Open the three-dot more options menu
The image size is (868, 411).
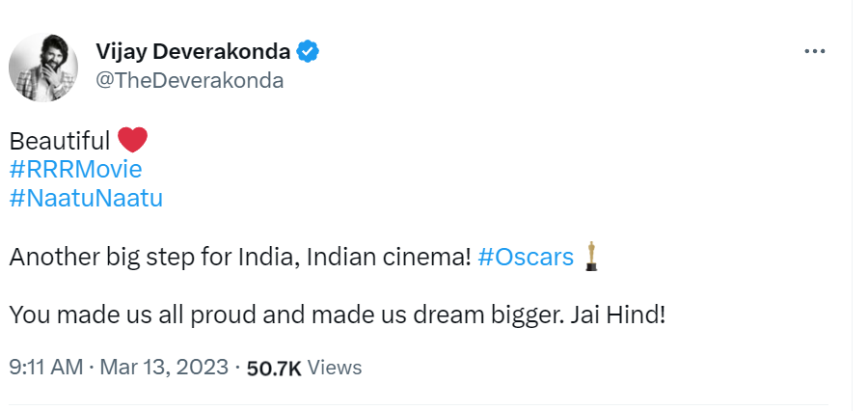(x=815, y=50)
